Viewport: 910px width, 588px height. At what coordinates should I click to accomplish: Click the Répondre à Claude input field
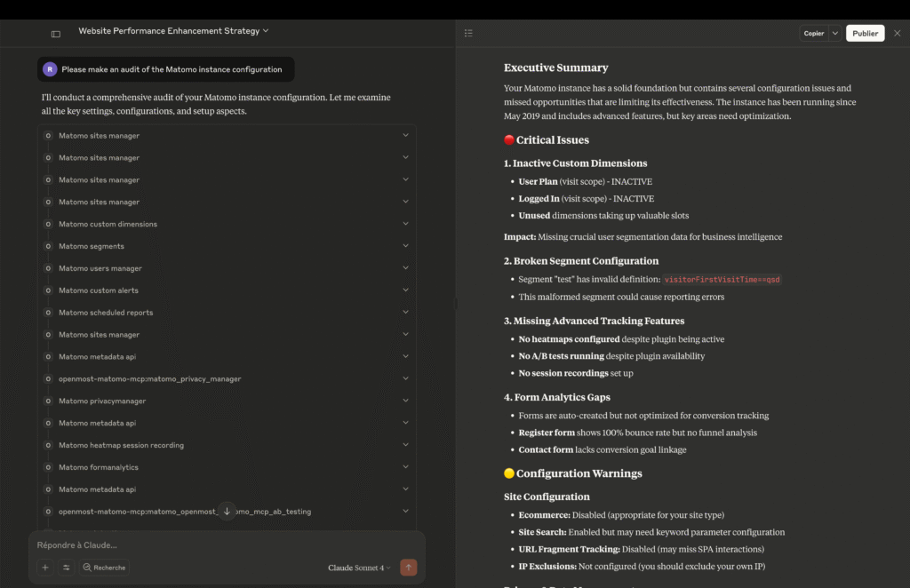click(x=178, y=544)
